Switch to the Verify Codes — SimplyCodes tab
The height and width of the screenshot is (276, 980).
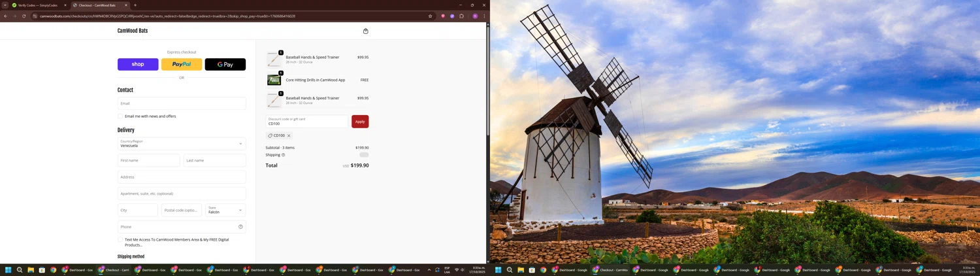pos(38,5)
